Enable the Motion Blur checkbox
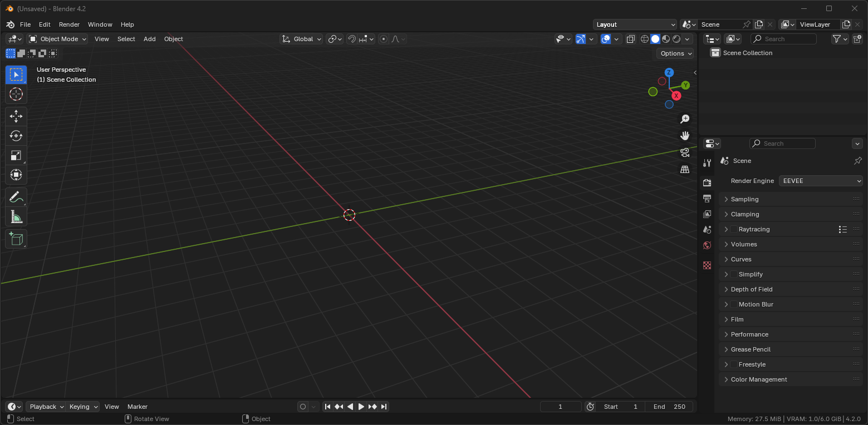Screen dimensions: 868x425 [x=734, y=304]
